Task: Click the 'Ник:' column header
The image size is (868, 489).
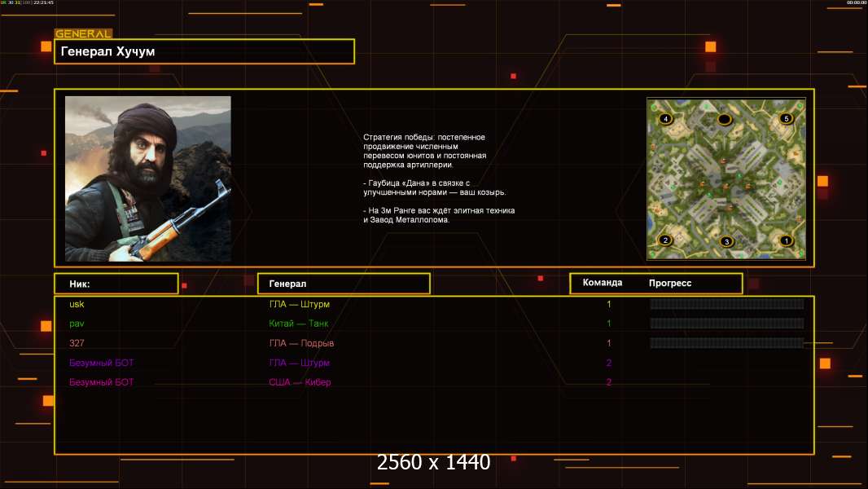Action: click(116, 284)
